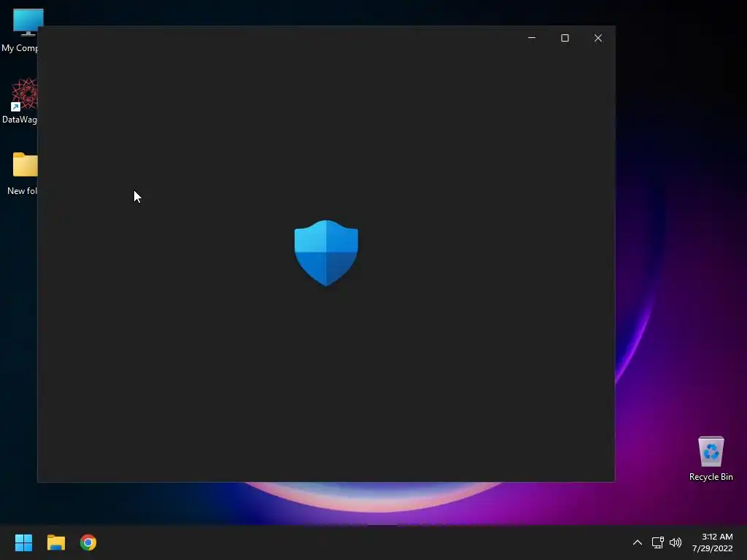Close the Windows Security window

(598, 38)
